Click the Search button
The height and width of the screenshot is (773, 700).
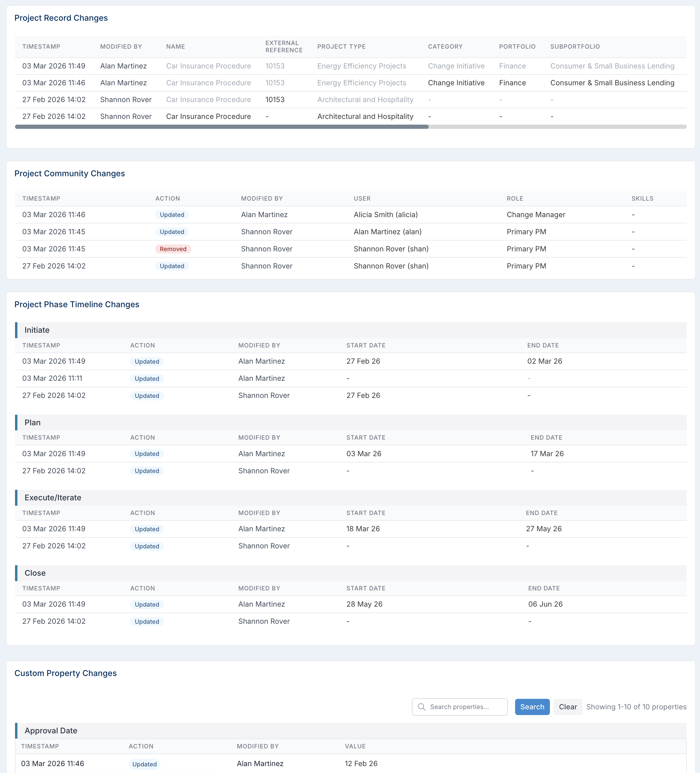[x=532, y=707]
